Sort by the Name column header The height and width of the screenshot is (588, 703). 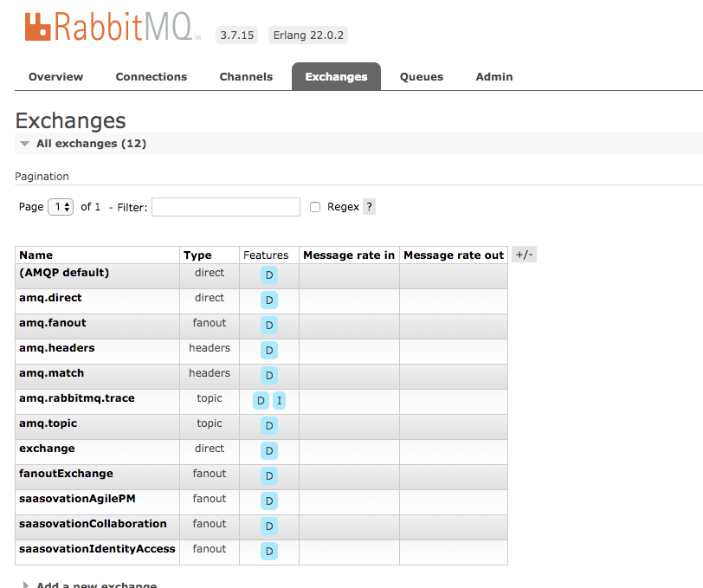pyautogui.click(x=35, y=255)
